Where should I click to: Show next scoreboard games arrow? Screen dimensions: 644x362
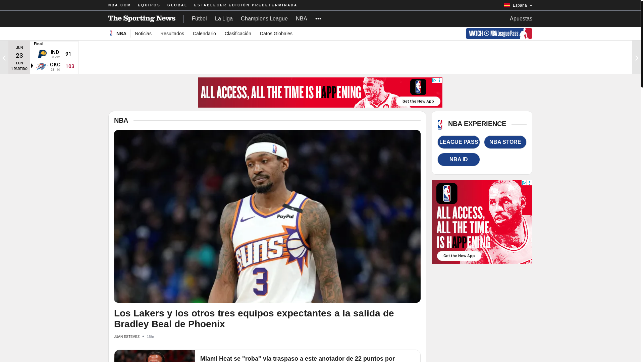[x=636, y=58]
